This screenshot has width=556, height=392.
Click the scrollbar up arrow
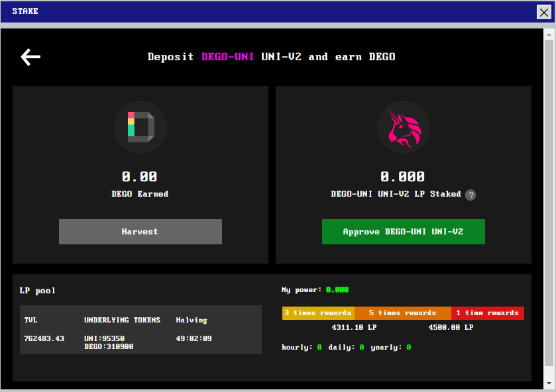coord(549,34)
